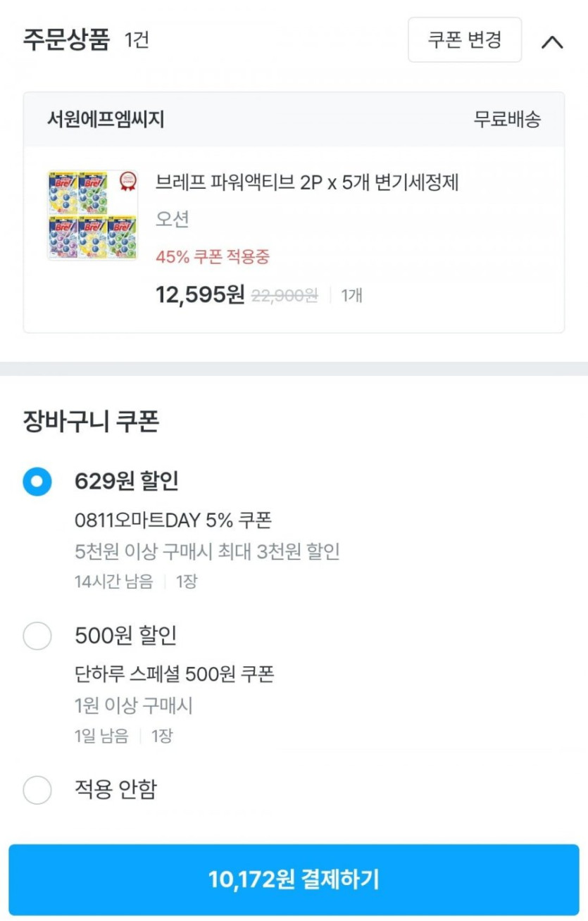Tap the 옵션 text under product

click(x=173, y=220)
